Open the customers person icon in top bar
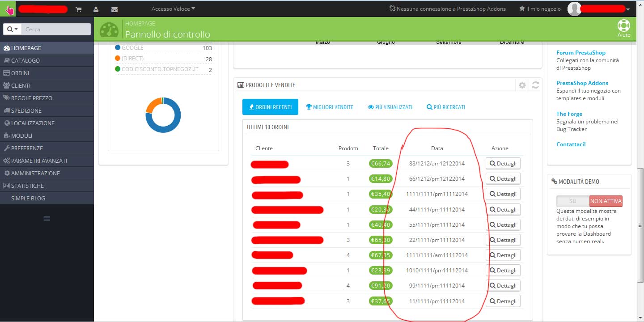Viewport: 644px width, 322px height. click(96, 9)
